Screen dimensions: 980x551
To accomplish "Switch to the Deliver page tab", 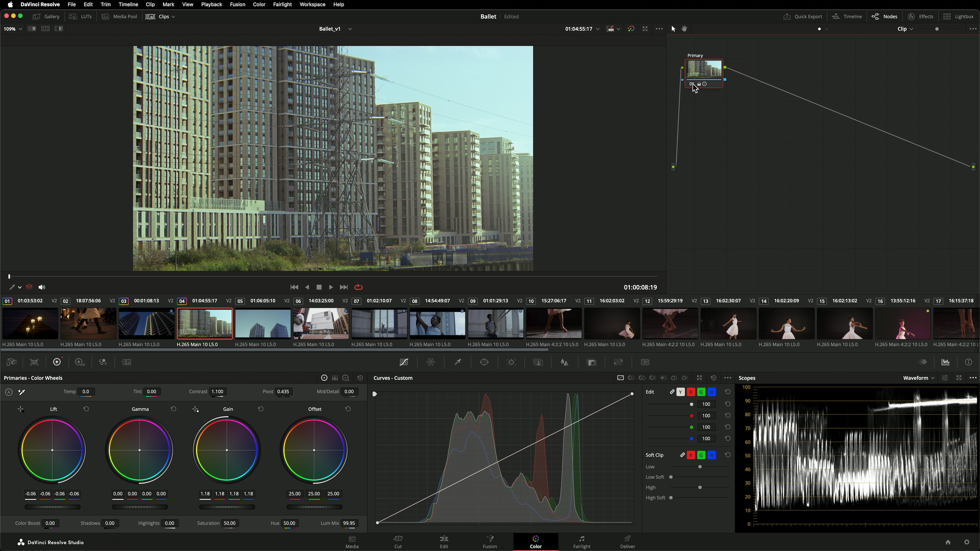I will point(627,542).
